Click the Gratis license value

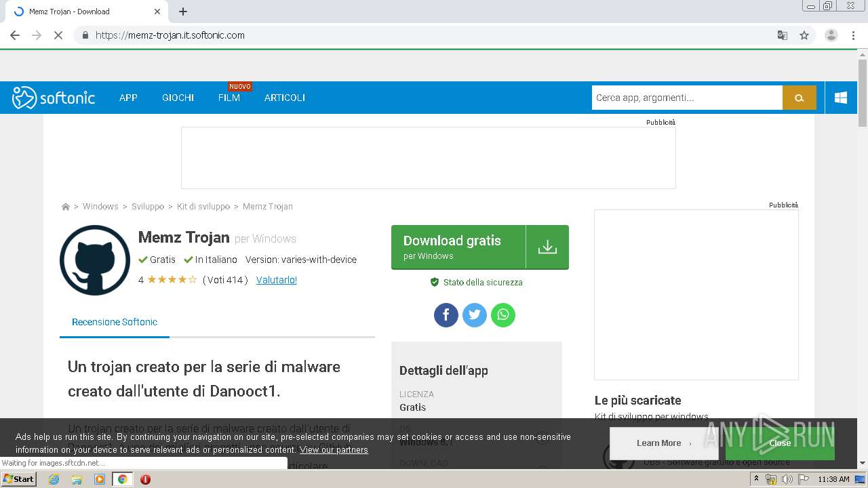coord(412,407)
